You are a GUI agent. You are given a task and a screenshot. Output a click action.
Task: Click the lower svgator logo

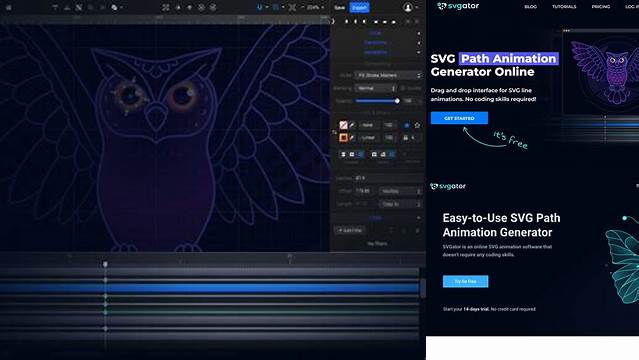[x=448, y=186]
